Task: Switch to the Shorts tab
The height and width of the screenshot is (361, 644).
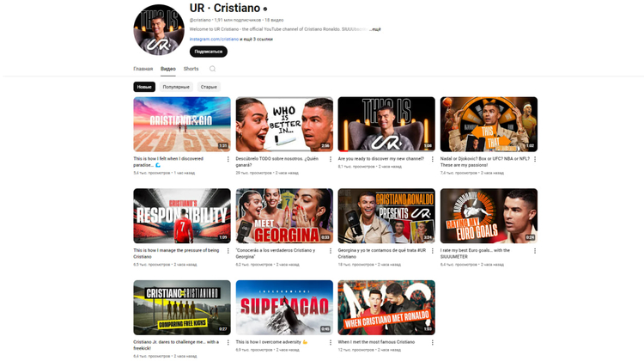Action: click(x=191, y=69)
